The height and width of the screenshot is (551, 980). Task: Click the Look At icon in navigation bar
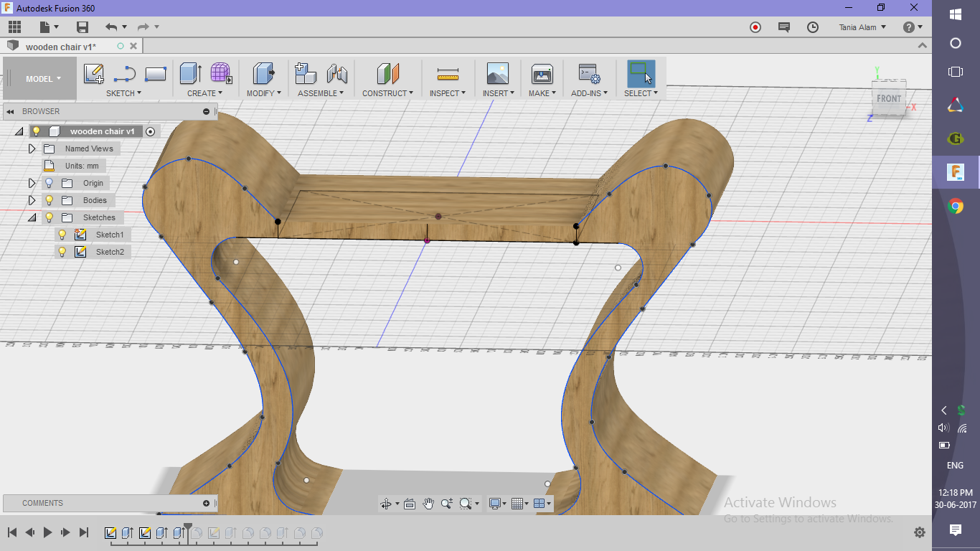[x=410, y=504]
